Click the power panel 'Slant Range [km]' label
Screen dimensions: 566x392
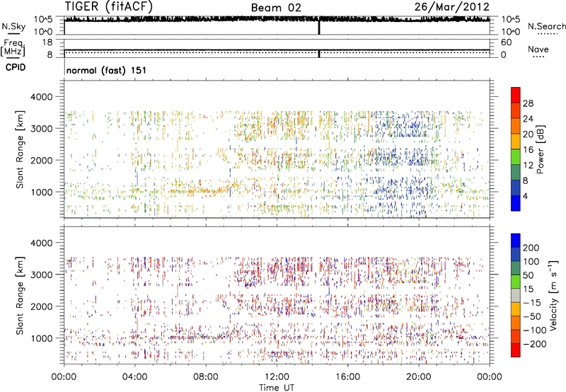[x=20, y=149]
